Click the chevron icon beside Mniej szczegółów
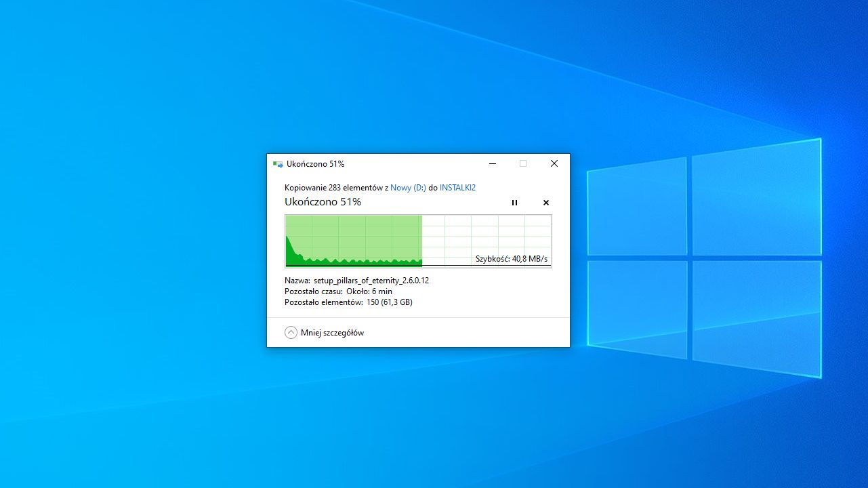The image size is (868, 488). click(x=291, y=332)
